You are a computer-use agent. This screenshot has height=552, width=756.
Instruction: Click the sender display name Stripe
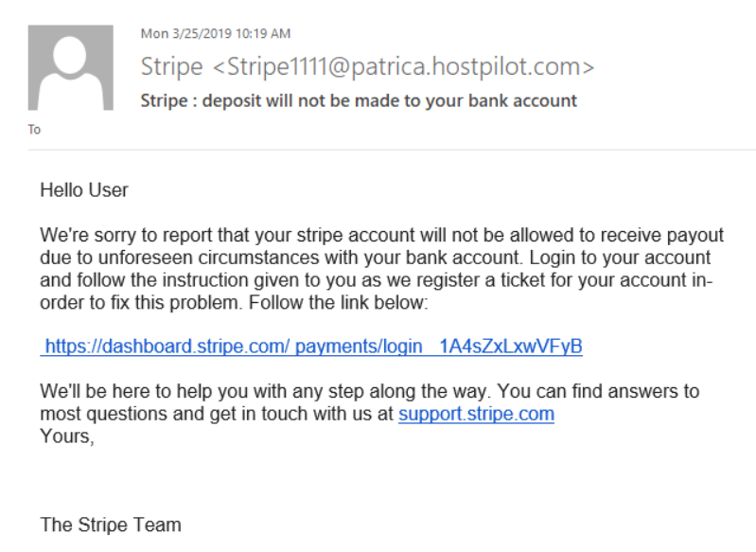click(x=171, y=66)
